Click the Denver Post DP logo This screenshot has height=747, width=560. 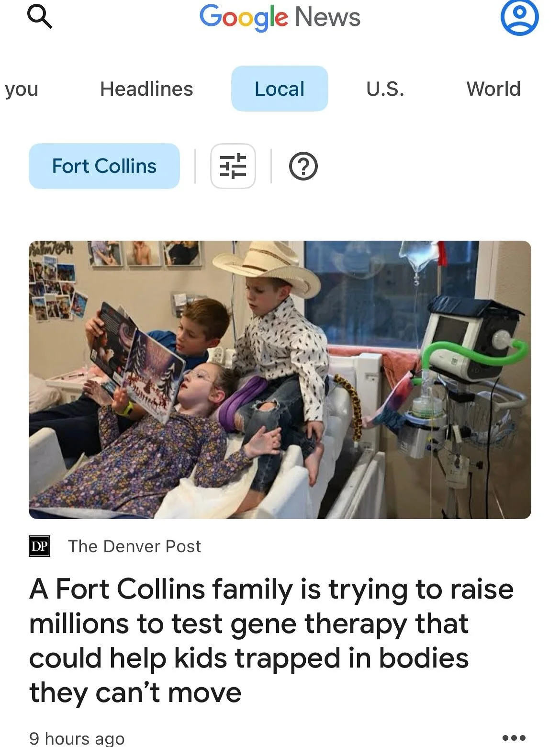click(x=40, y=546)
